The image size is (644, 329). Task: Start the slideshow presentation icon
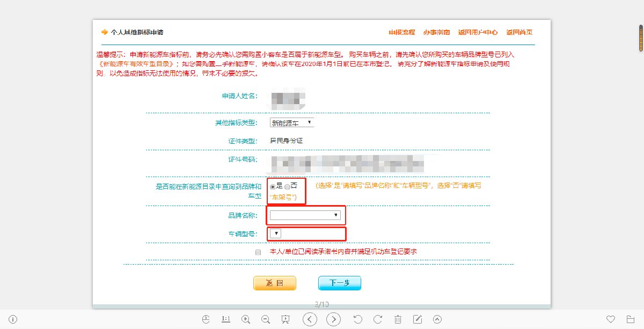point(286,319)
